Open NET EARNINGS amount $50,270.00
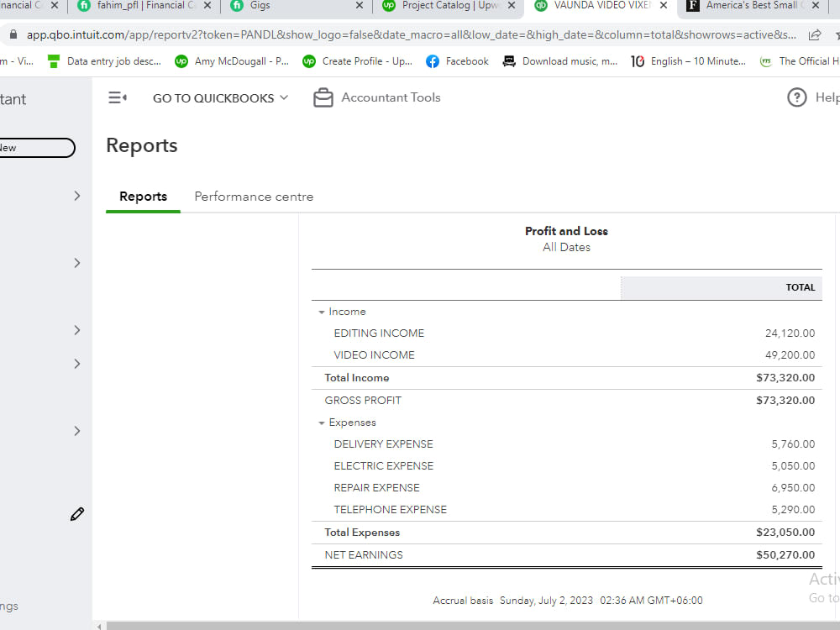The height and width of the screenshot is (630, 840). [x=785, y=555]
